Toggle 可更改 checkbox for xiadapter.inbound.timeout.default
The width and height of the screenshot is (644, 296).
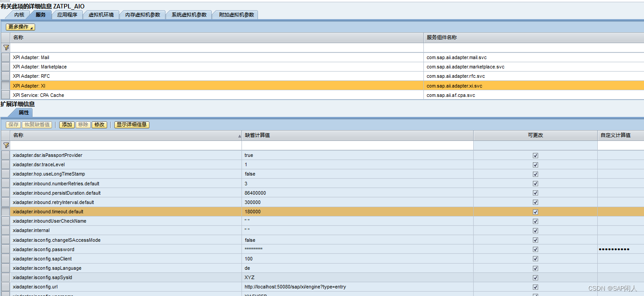[535, 212]
